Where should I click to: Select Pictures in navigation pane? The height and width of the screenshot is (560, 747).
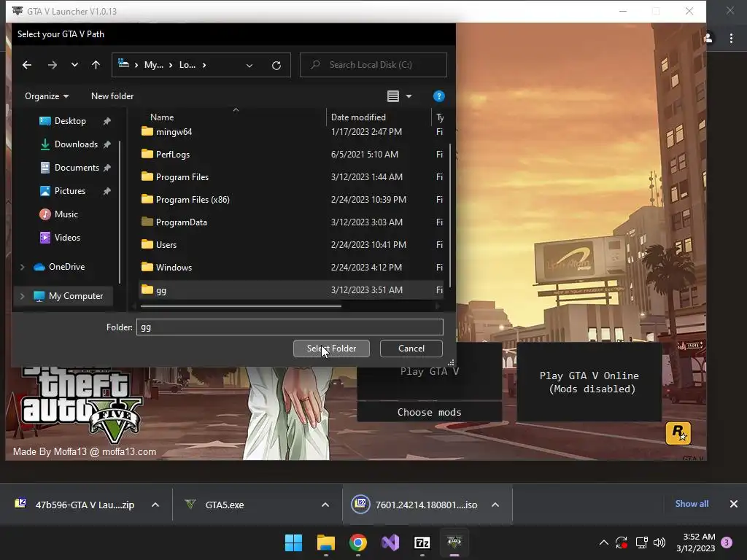tap(69, 191)
